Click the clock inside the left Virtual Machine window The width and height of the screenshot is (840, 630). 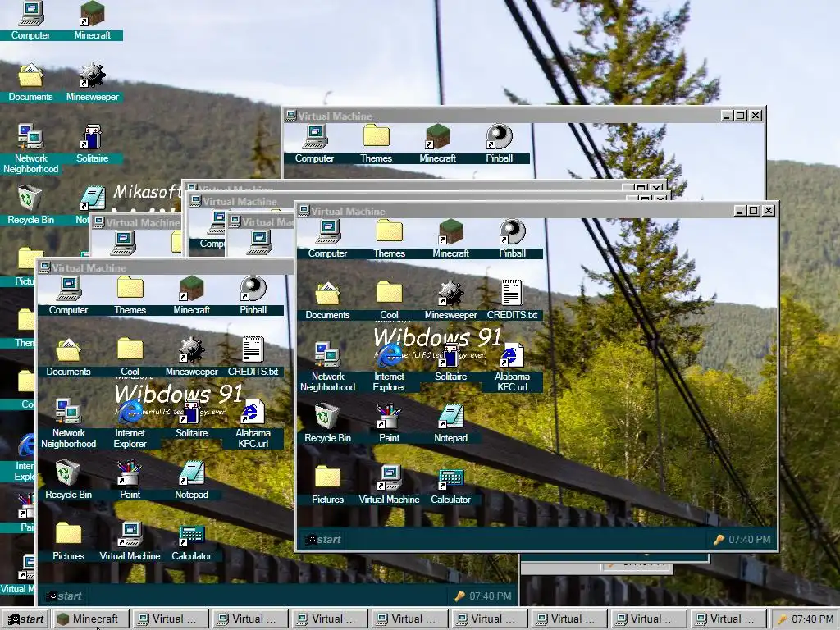click(x=484, y=596)
